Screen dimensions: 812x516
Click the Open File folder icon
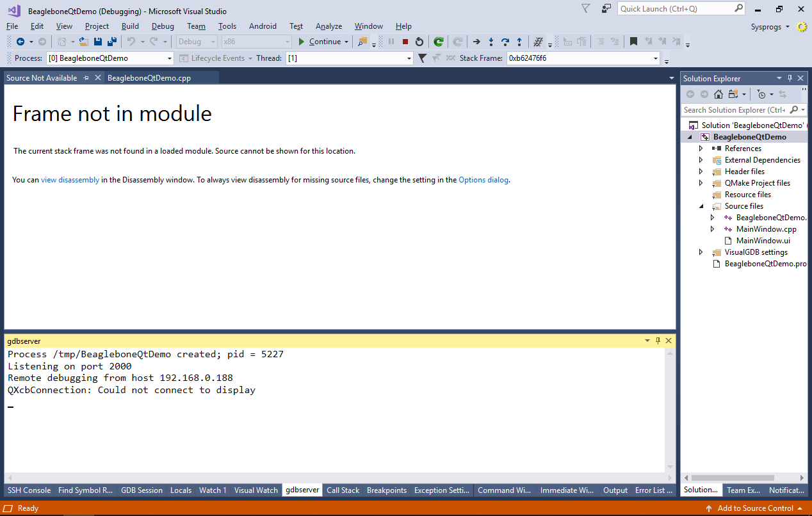[x=83, y=42]
